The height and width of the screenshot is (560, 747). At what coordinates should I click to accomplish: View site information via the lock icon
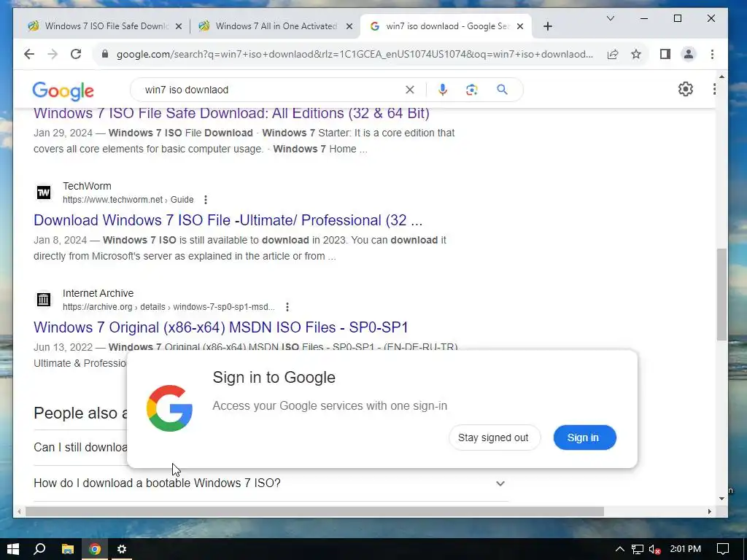click(105, 54)
